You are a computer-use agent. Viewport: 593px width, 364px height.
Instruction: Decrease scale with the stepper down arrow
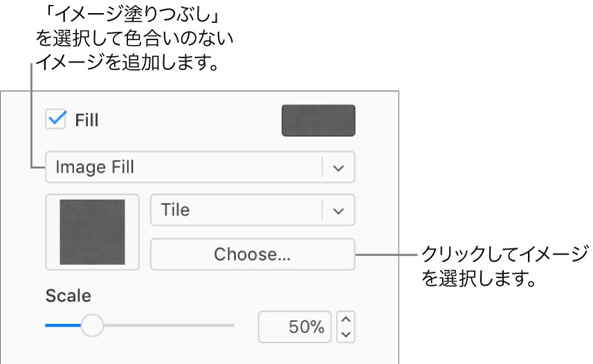coord(346,335)
